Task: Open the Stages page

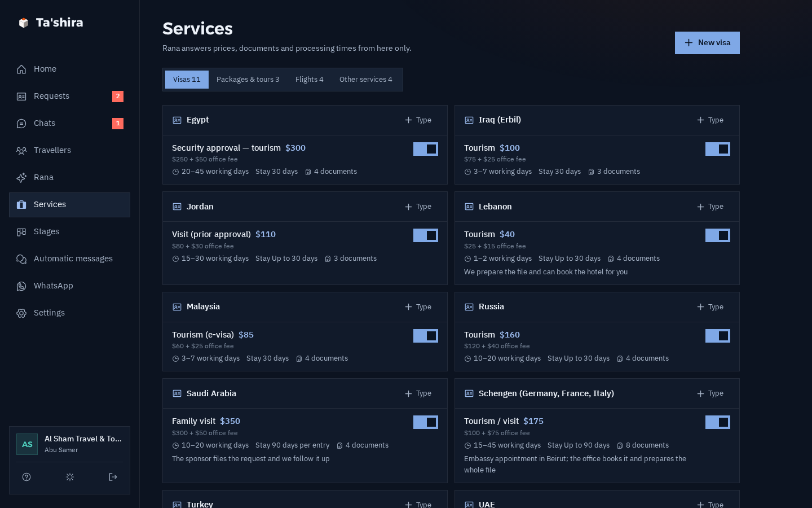Action: pyautogui.click(x=69, y=232)
